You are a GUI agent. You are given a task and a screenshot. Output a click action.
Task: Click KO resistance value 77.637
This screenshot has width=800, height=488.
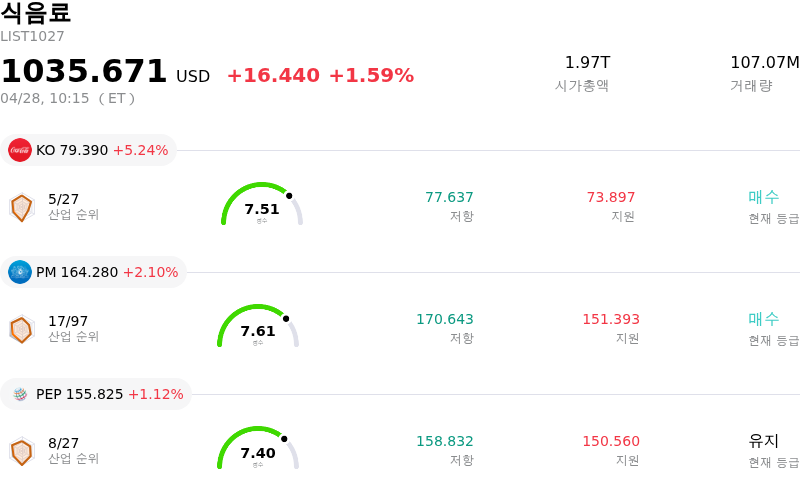449,198
